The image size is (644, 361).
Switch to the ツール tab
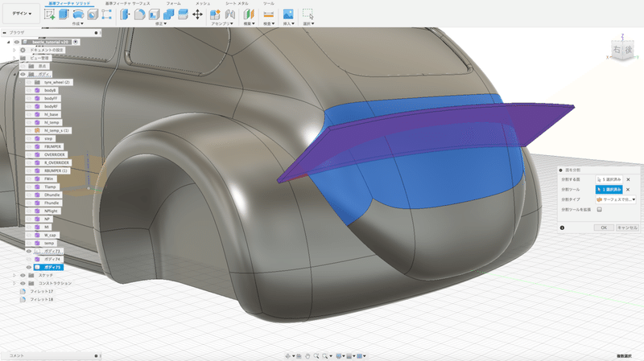pos(269,3)
